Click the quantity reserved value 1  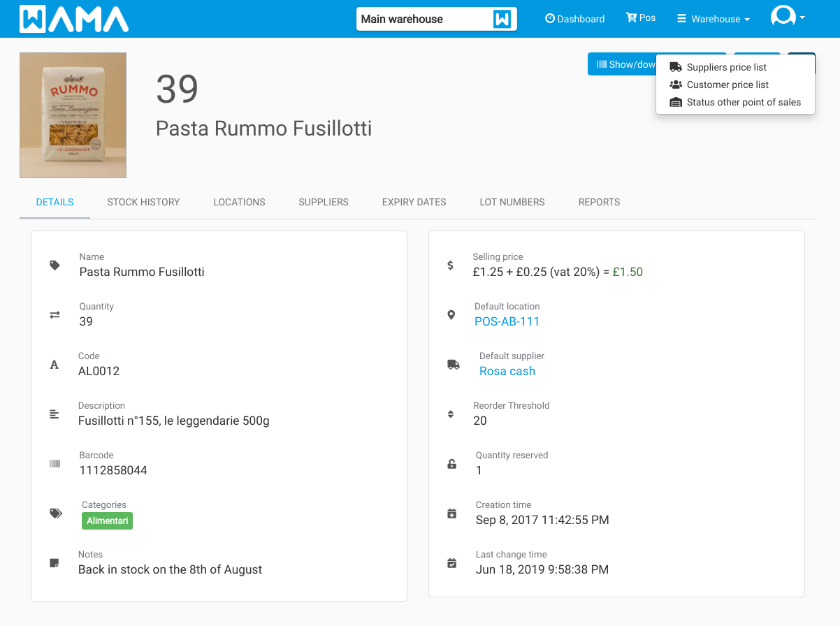479,470
